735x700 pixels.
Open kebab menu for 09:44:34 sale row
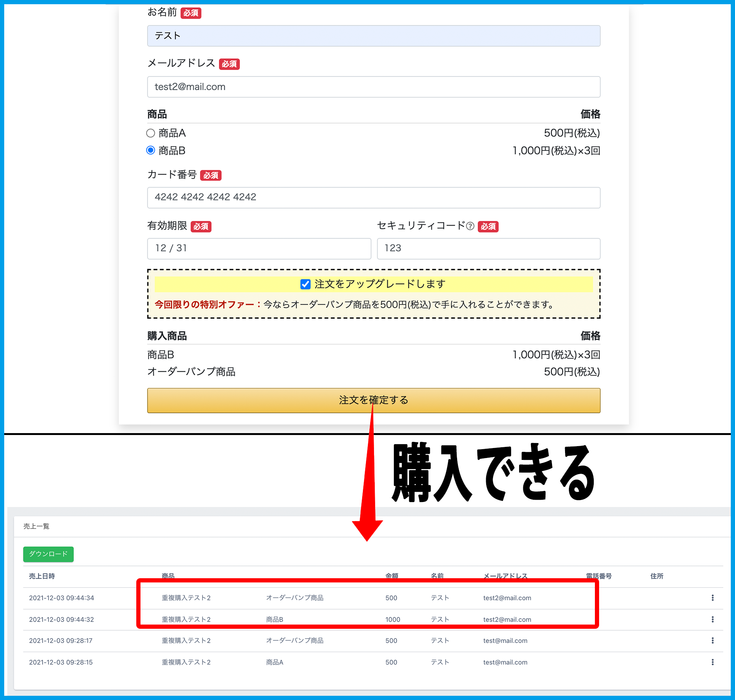tap(712, 598)
